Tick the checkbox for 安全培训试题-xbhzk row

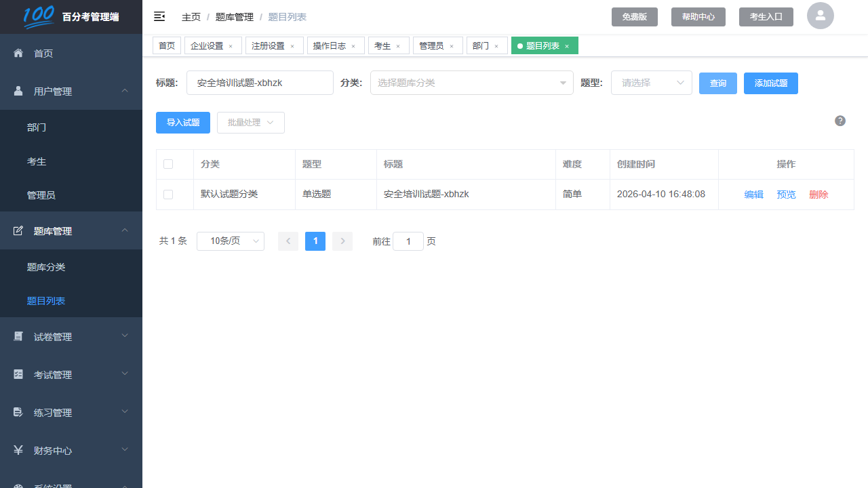pos(168,195)
